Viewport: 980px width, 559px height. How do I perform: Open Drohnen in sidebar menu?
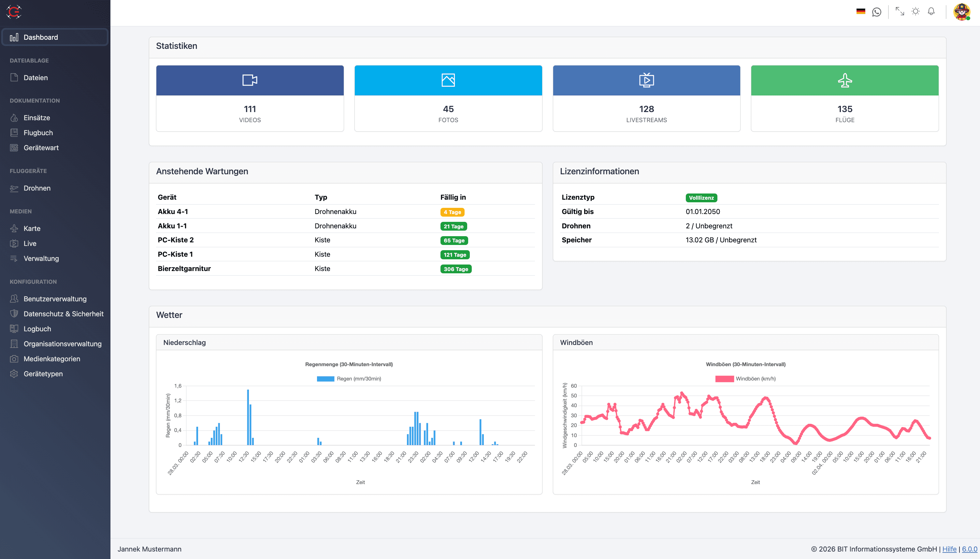[37, 188]
